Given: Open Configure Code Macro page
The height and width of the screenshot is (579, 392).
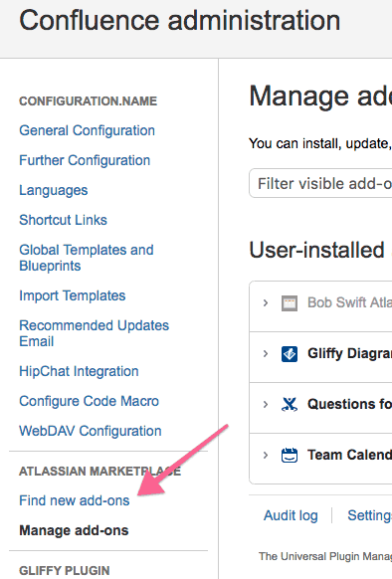Looking at the screenshot, I should pos(89,401).
